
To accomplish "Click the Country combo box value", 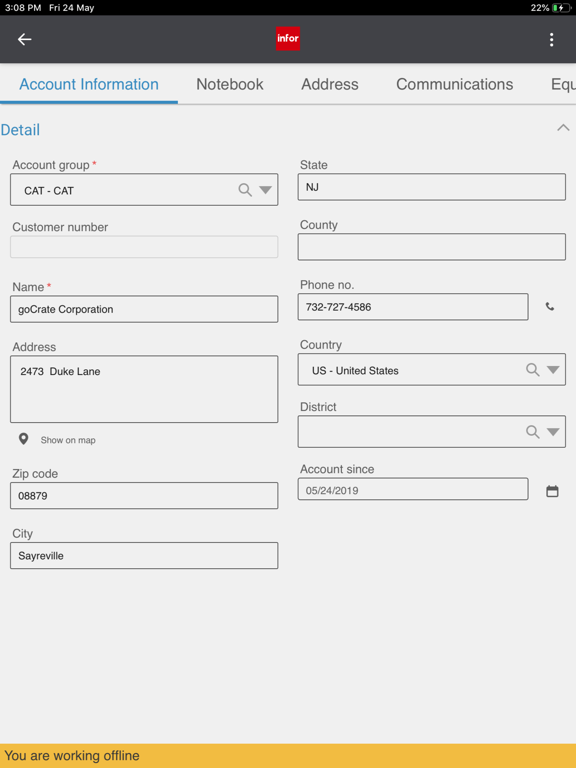I will tap(355, 371).
